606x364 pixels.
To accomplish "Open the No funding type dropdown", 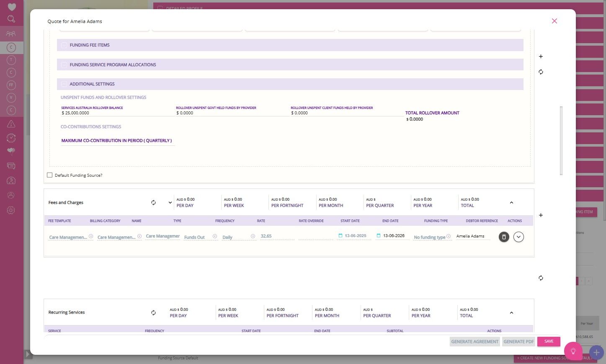I will point(432,237).
